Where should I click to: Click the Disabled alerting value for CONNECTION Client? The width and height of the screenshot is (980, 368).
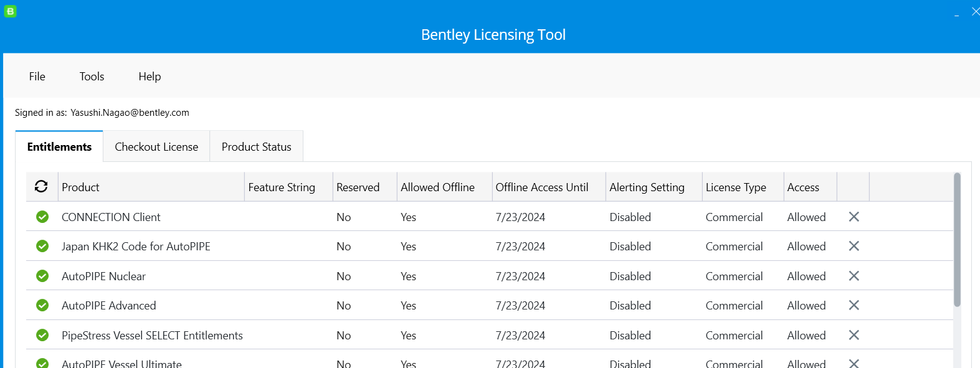coord(630,217)
